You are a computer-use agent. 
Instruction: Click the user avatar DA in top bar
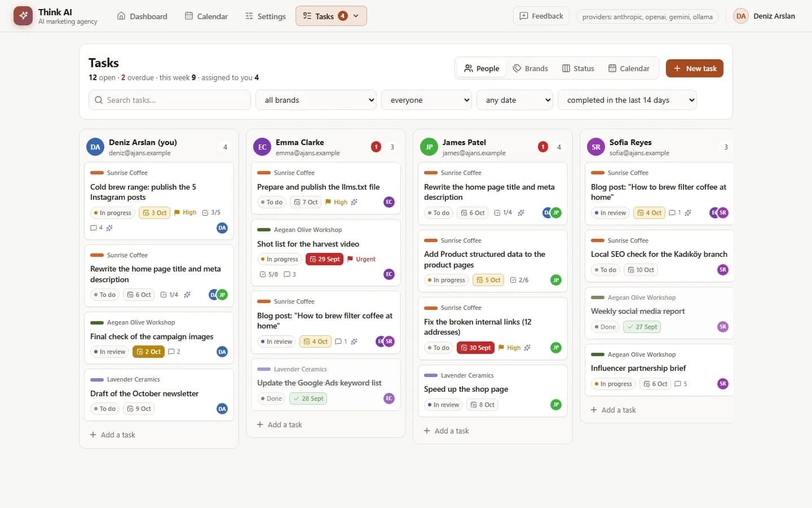(x=741, y=16)
